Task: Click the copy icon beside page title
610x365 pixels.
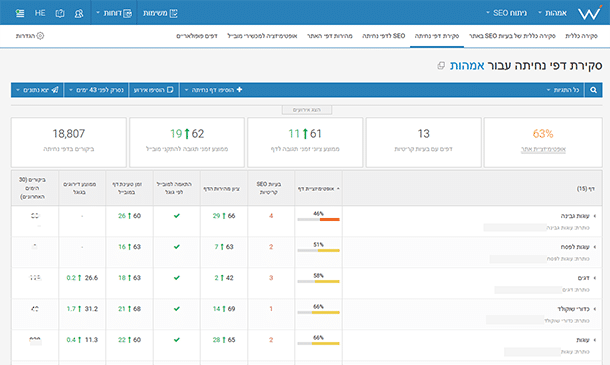Action: coord(441,66)
